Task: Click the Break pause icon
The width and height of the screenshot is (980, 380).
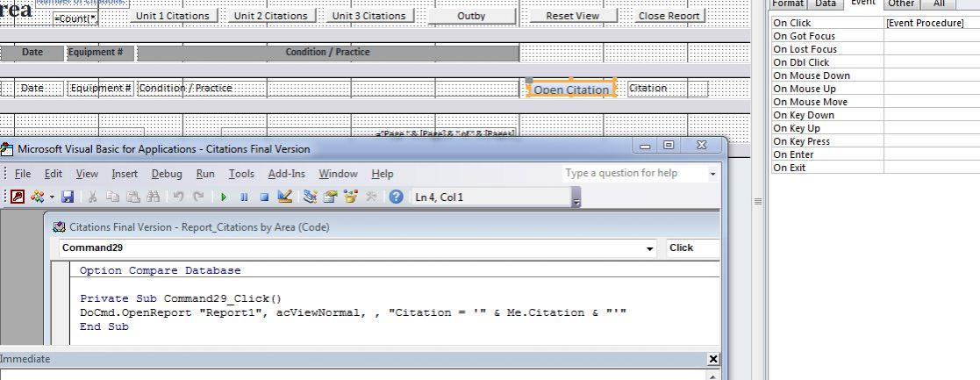Action: point(244,197)
